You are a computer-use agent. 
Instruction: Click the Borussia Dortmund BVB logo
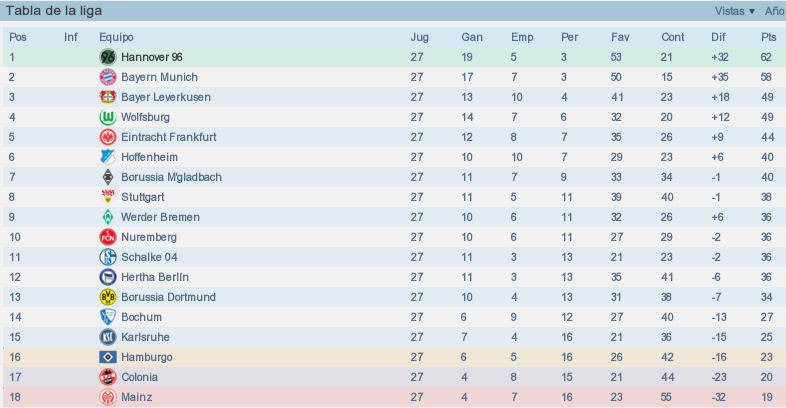[108, 297]
